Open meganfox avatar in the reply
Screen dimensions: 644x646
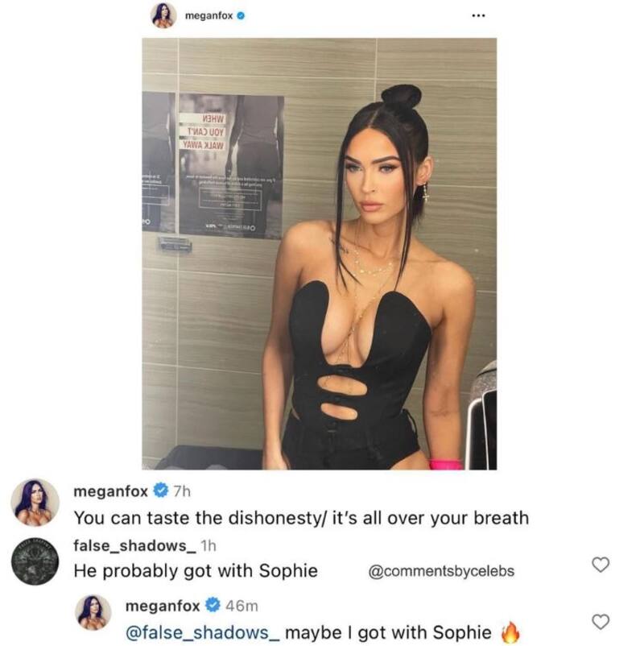coord(93,612)
